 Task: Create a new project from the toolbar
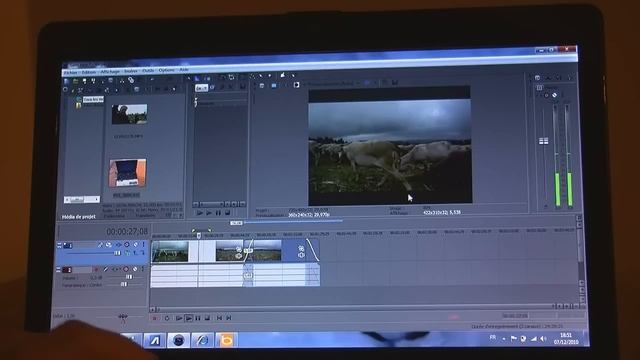click(67, 81)
